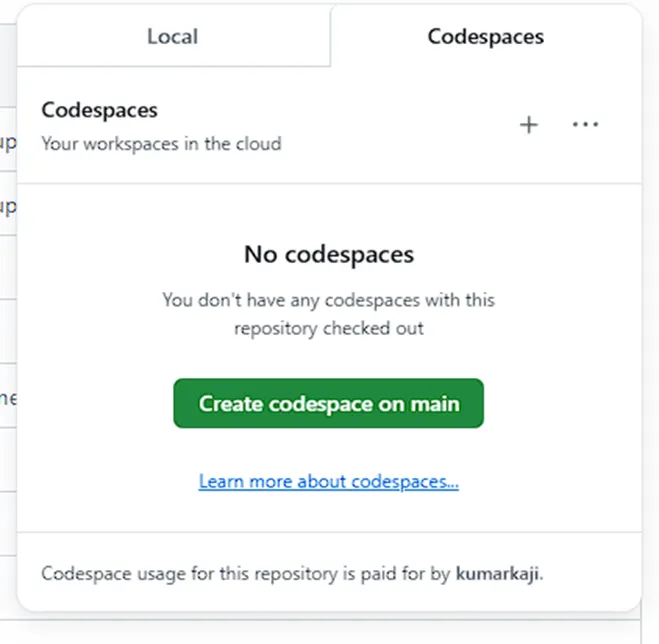
Task: Open Learn more about codespaces link
Action: pos(329,481)
